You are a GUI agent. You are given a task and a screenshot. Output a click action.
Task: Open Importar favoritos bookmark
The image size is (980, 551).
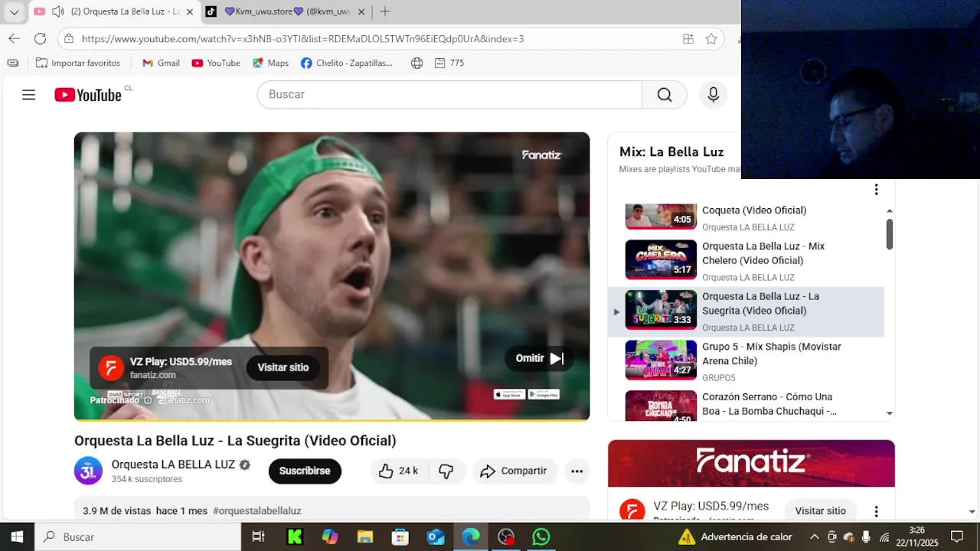[x=78, y=63]
